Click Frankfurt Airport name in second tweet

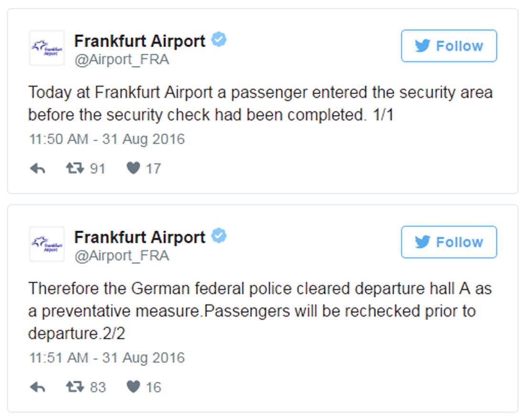[139, 237]
